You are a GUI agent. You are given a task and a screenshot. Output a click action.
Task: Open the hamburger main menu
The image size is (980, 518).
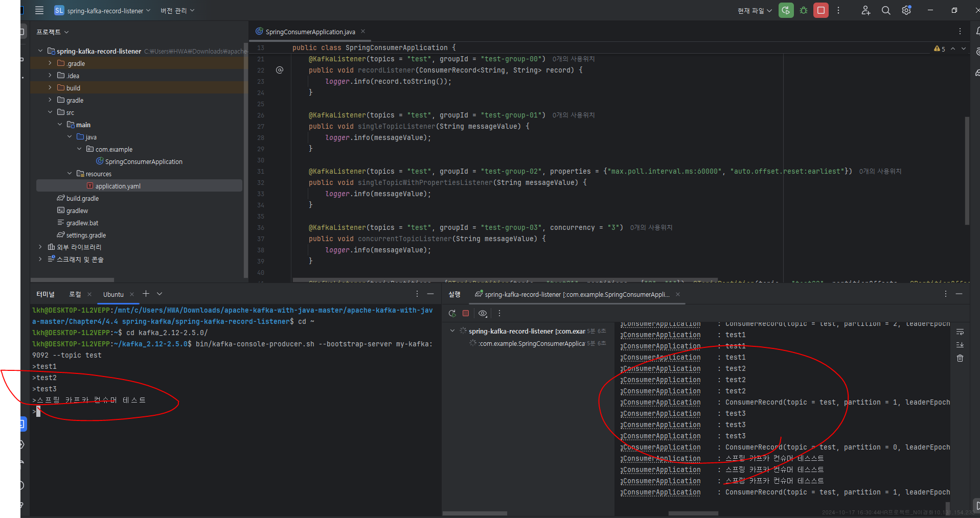[39, 10]
